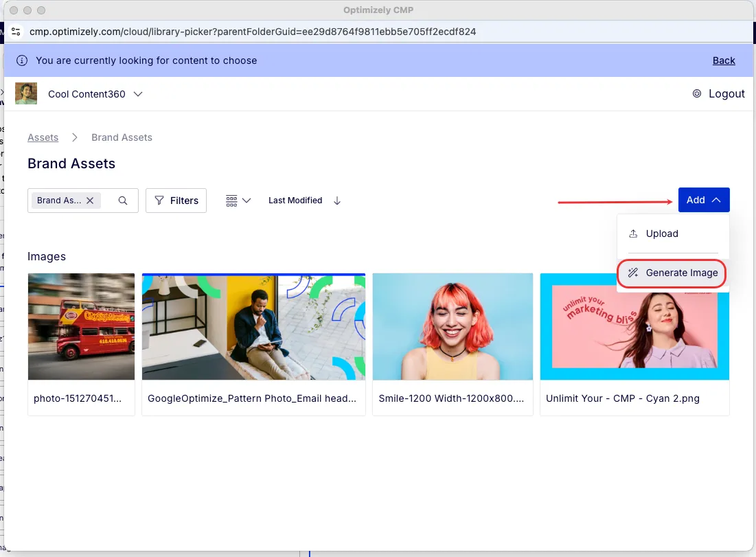Collapse the Add dropdown menu
This screenshot has height=557, width=756.
pos(703,200)
